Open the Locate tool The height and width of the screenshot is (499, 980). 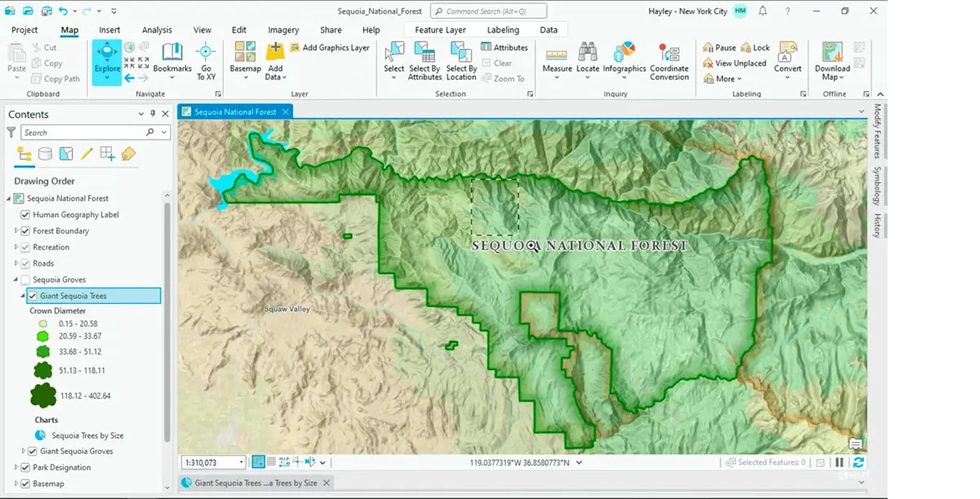coord(588,60)
